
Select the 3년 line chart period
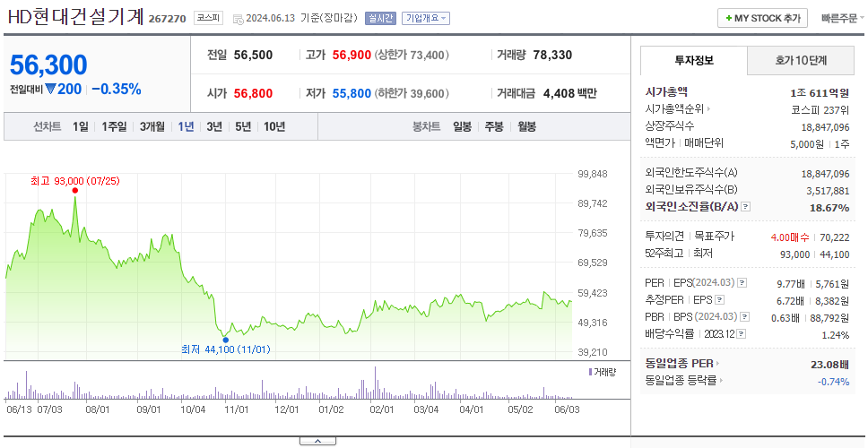click(x=214, y=126)
